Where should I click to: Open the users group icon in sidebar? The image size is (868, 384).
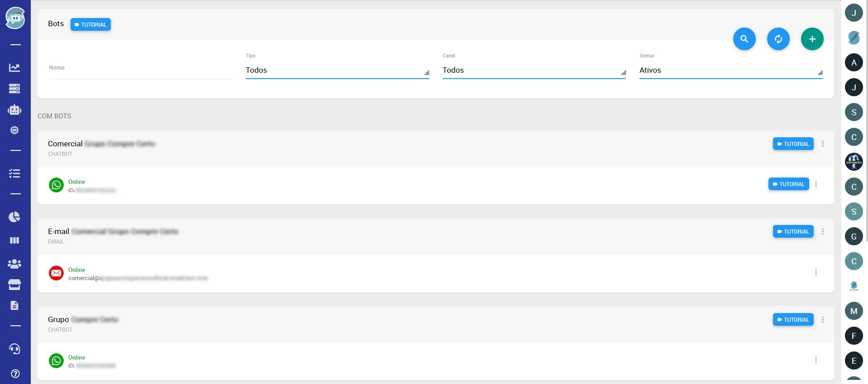click(x=14, y=264)
